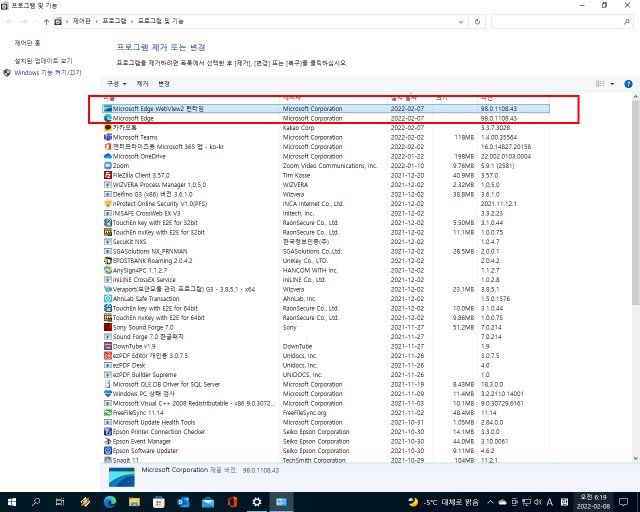Image resolution: width=640 pixels, height=512 pixels.
Task: Click the scrollbar down arrow
Action: pyautogui.click(x=636, y=459)
